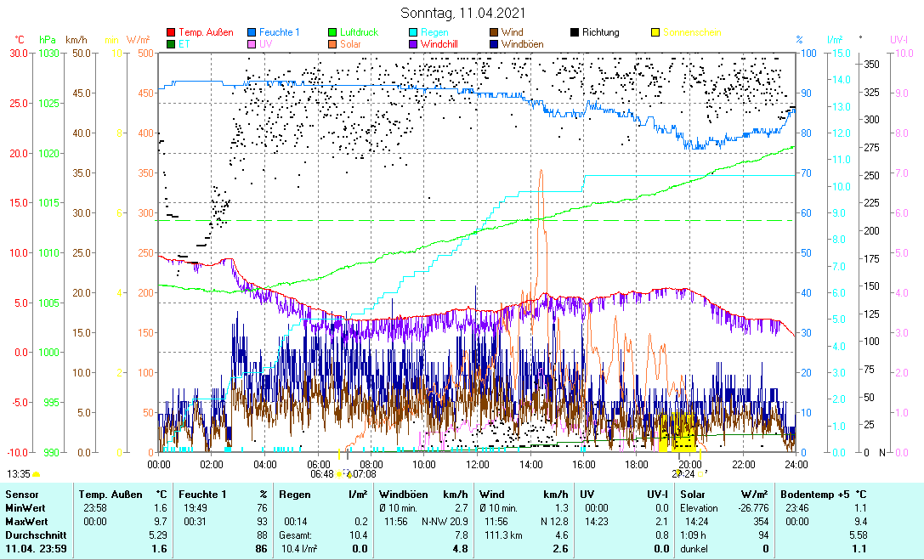Image resolution: width=924 pixels, height=560 pixels.
Task: Click the Durchschnitt row label
Action: tap(31, 535)
